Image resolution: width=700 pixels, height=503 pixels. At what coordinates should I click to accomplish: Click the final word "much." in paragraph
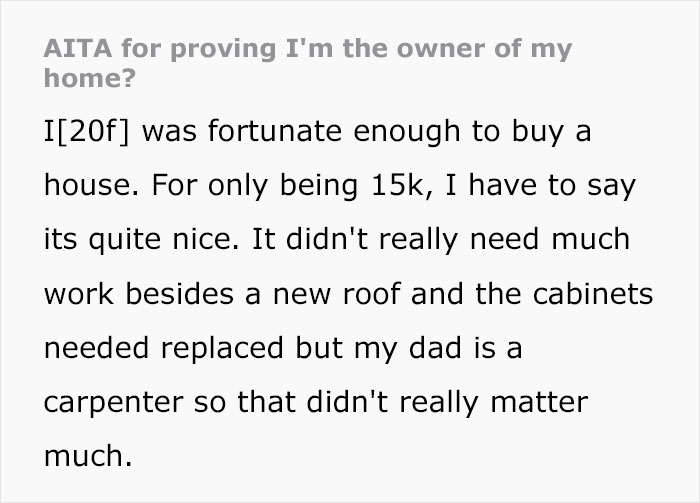click(x=88, y=456)
